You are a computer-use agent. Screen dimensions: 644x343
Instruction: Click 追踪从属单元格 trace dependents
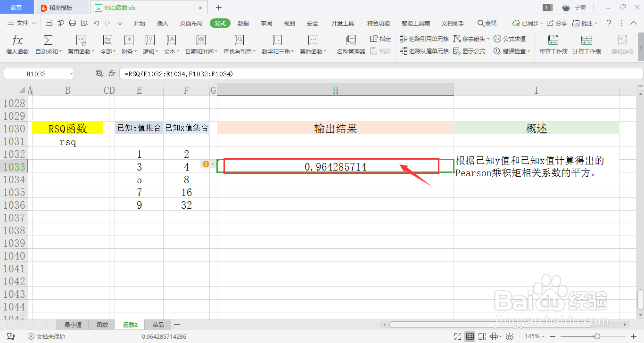click(x=424, y=51)
